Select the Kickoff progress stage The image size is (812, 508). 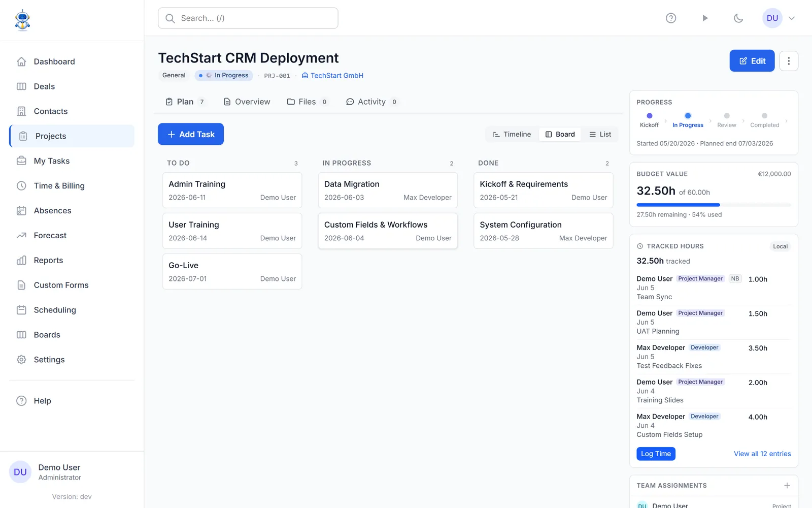click(649, 120)
